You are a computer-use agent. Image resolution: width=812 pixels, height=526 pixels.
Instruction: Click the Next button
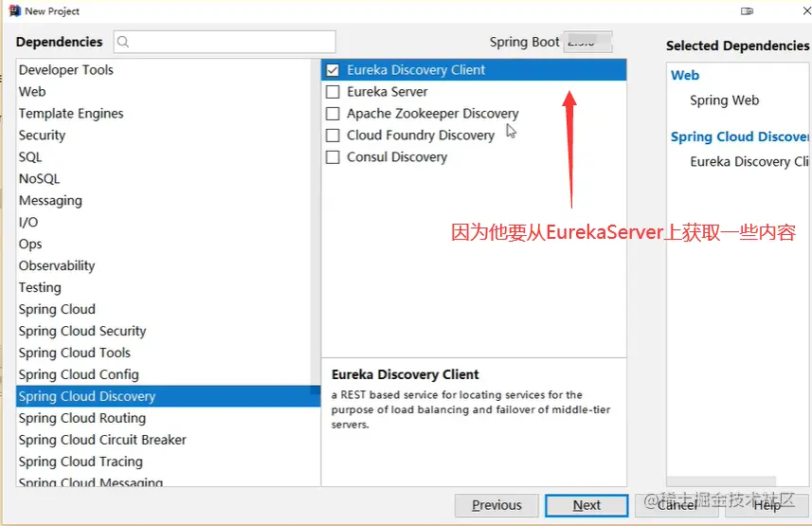[x=586, y=505]
